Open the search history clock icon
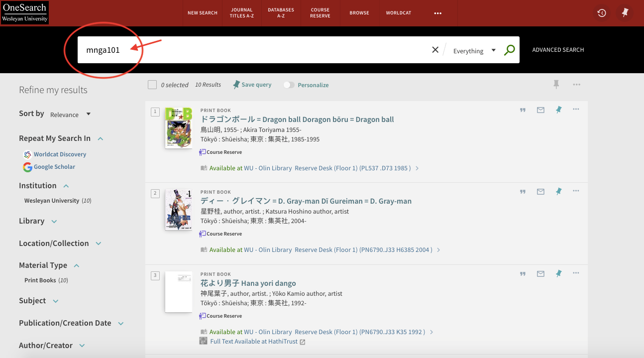644x358 pixels. (602, 13)
